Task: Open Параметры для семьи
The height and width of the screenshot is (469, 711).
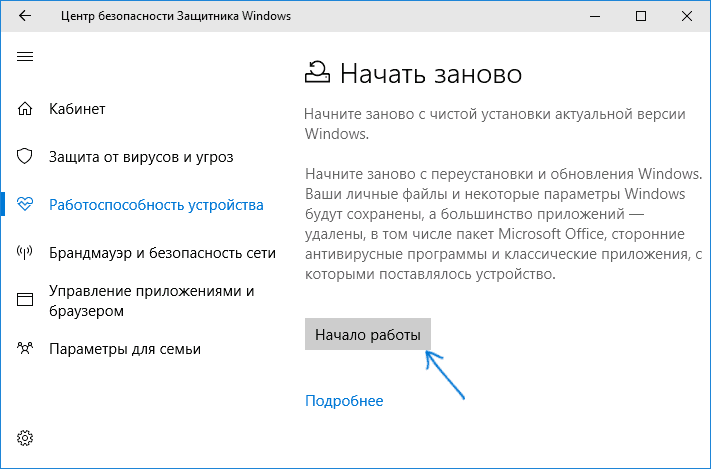Action: 125,349
